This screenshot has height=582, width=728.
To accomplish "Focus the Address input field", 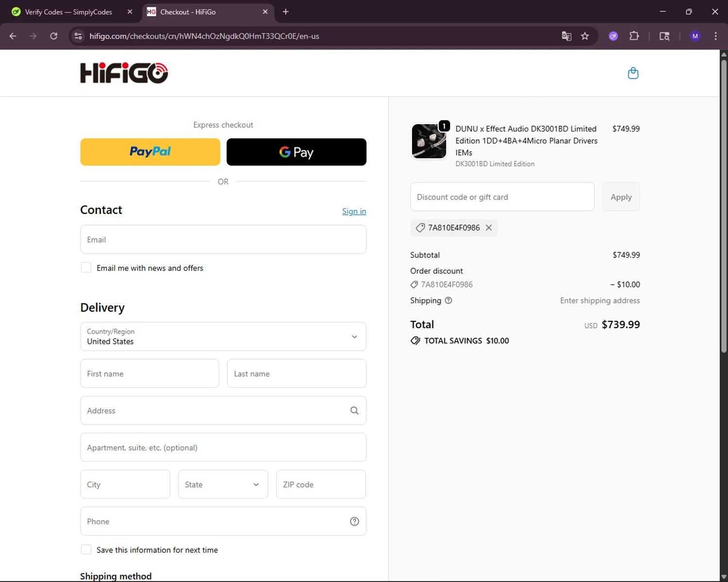I will 223,410.
